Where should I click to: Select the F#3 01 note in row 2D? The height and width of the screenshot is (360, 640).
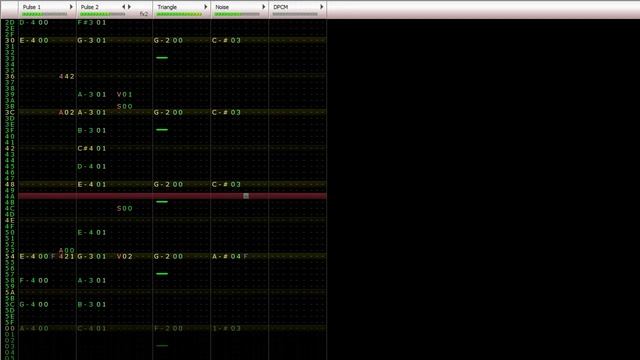point(92,22)
